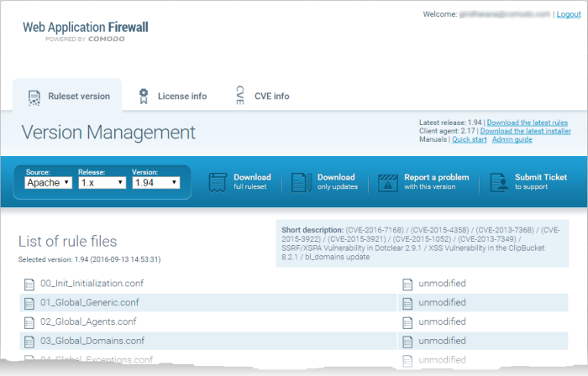The image size is (588, 376).
Task: Click the file icon beside 03_Global_Domains.conf
Action: point(29,341)
